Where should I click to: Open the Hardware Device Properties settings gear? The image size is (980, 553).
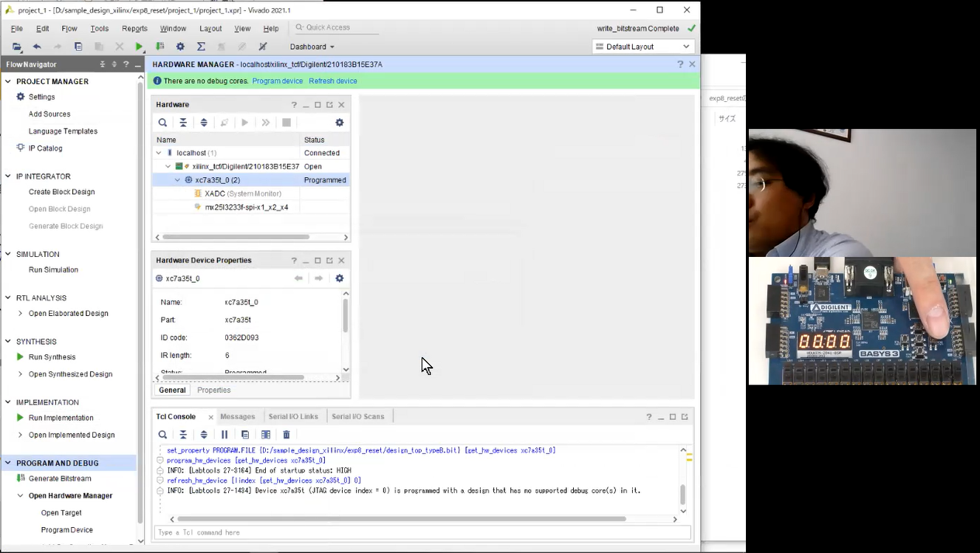(340, 278)
